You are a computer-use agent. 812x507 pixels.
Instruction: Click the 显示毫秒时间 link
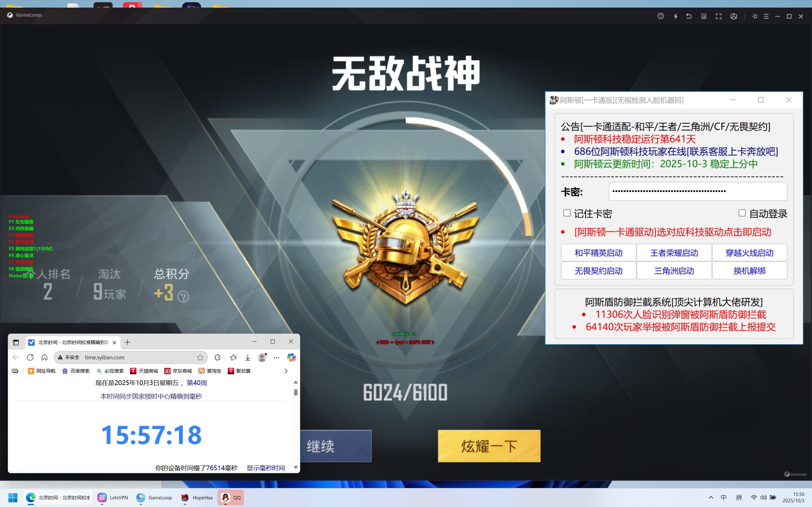265,467
